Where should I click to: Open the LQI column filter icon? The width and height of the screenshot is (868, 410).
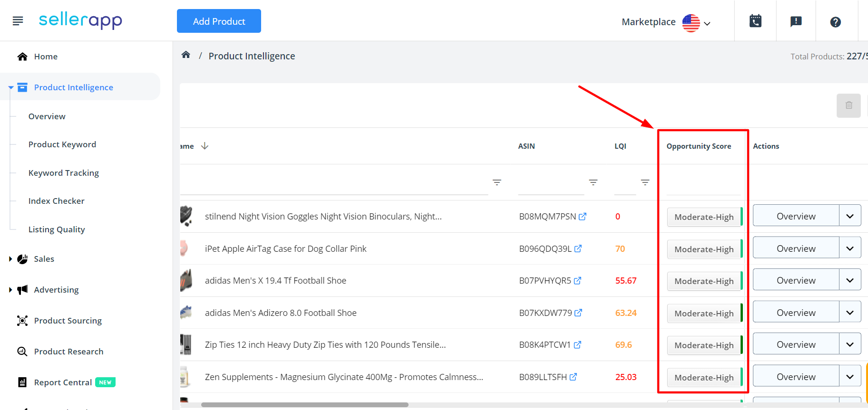pyautogui.click(x=645, y=182)
